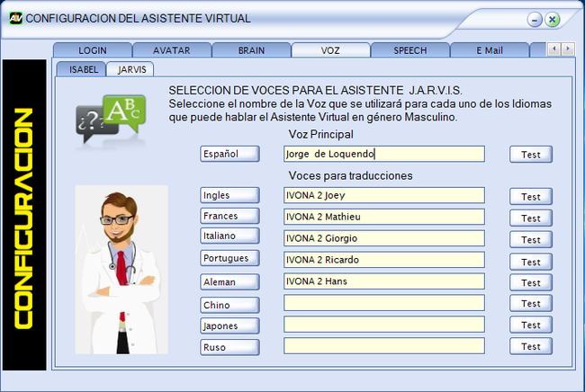
Task: Focus the IVONA 2 Joey voice field
Action: [384, 195]
